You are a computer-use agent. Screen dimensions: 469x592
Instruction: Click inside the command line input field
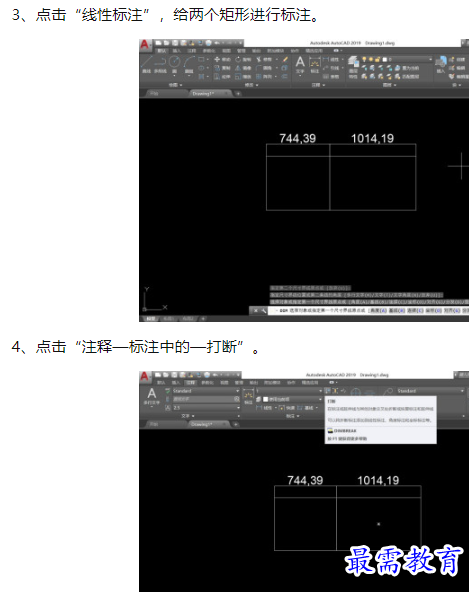tap(368, 311)
